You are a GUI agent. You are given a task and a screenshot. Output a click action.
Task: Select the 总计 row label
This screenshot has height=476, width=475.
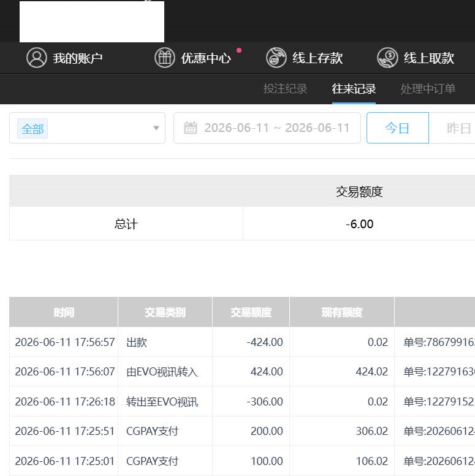pyautogui.click(x=126, y=224)
